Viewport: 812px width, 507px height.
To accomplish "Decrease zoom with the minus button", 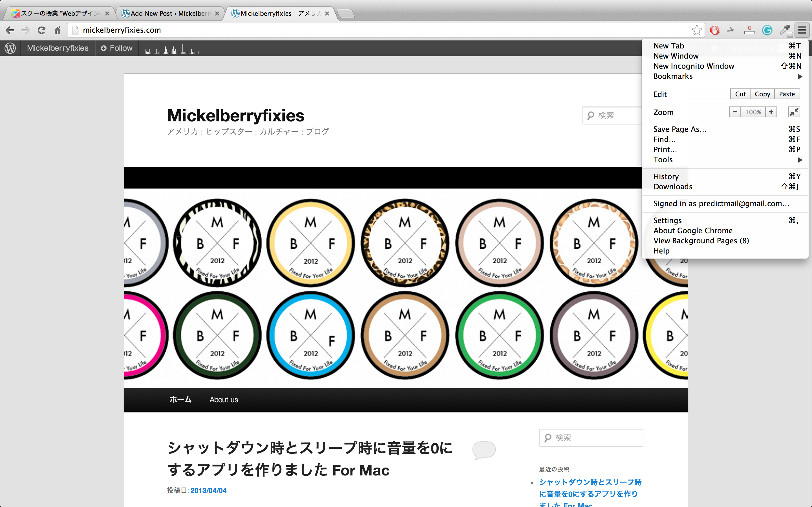I will [735, 112].
